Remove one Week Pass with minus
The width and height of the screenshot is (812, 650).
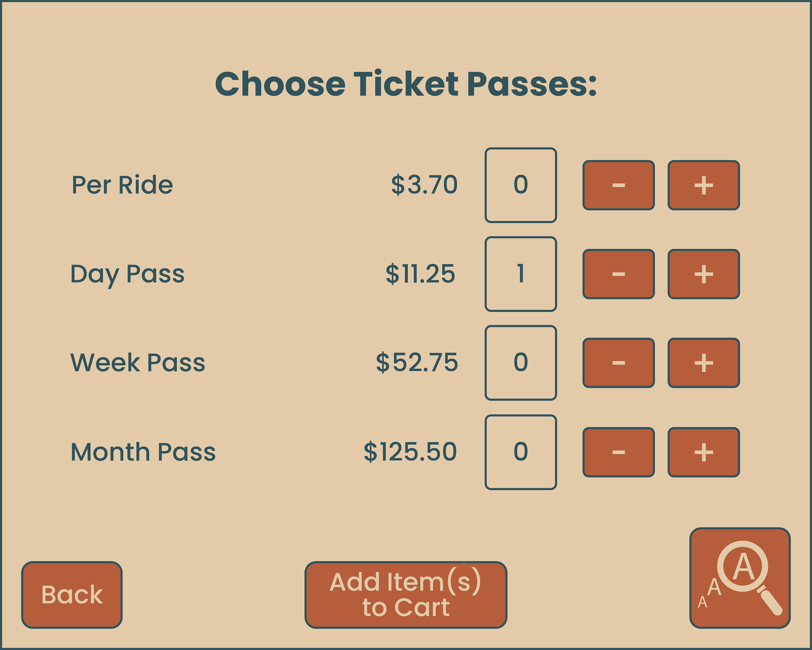tap(619, 363)
